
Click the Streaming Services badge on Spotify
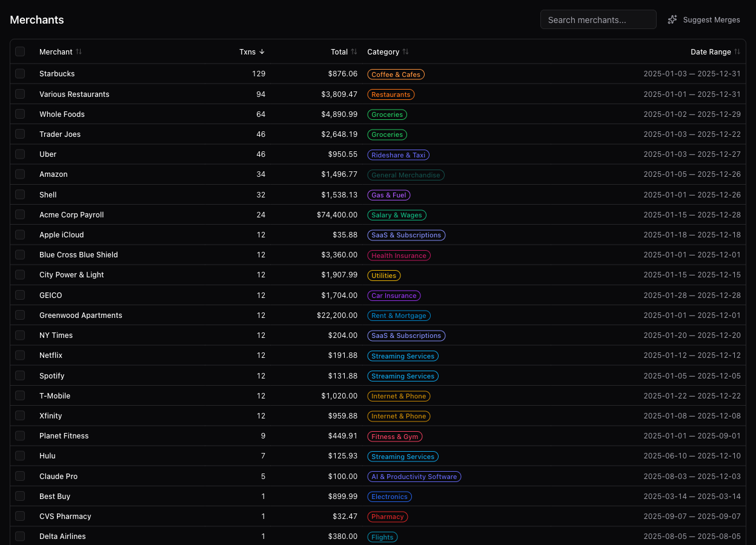click(402, 375)
